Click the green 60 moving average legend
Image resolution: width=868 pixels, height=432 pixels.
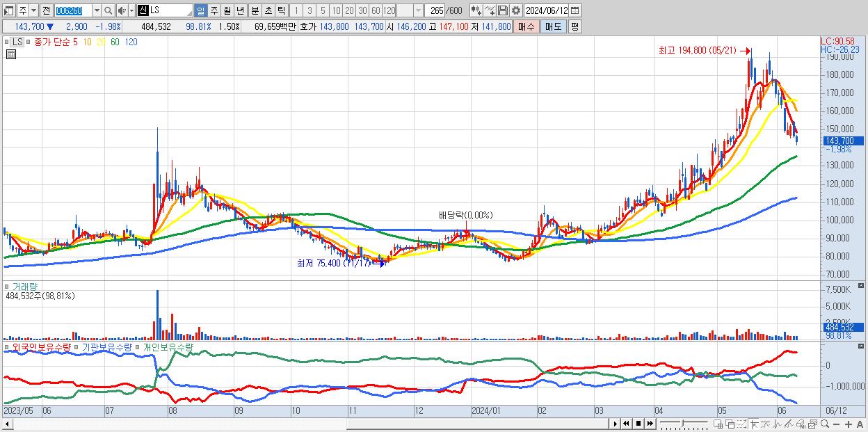(x=115, y=42)
